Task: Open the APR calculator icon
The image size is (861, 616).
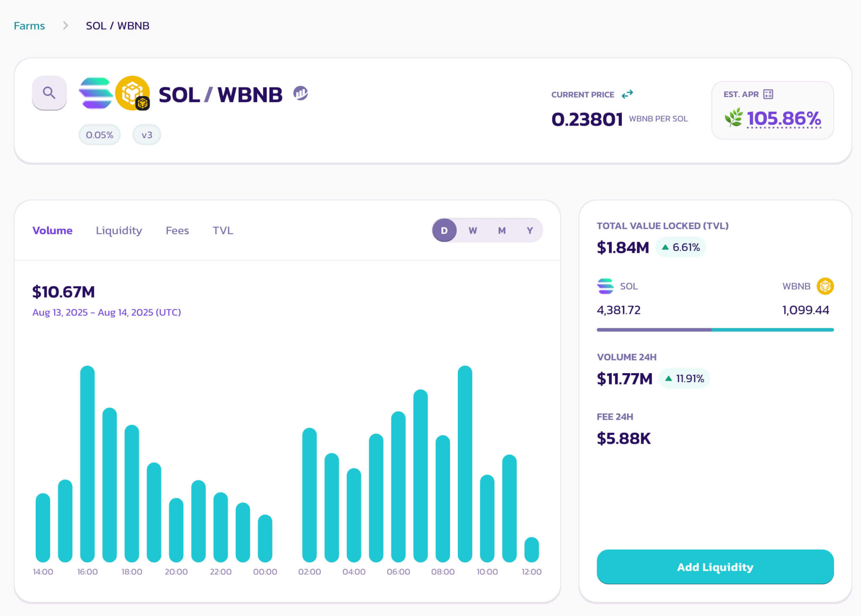Action: tap(768, 94)
